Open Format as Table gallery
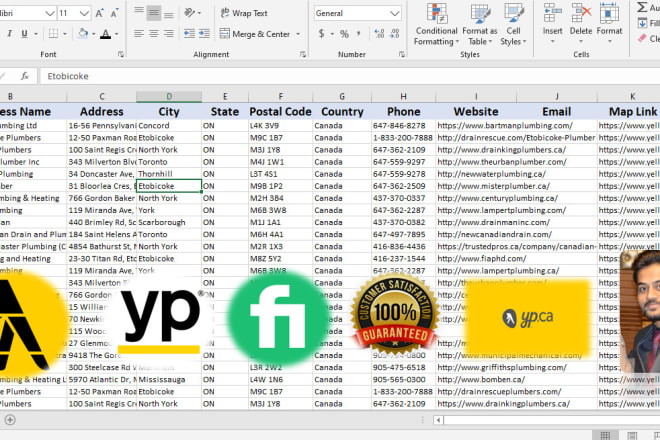The height and width of the screenshot is (440, 660). pyautogui.click(x=479, y=24)
